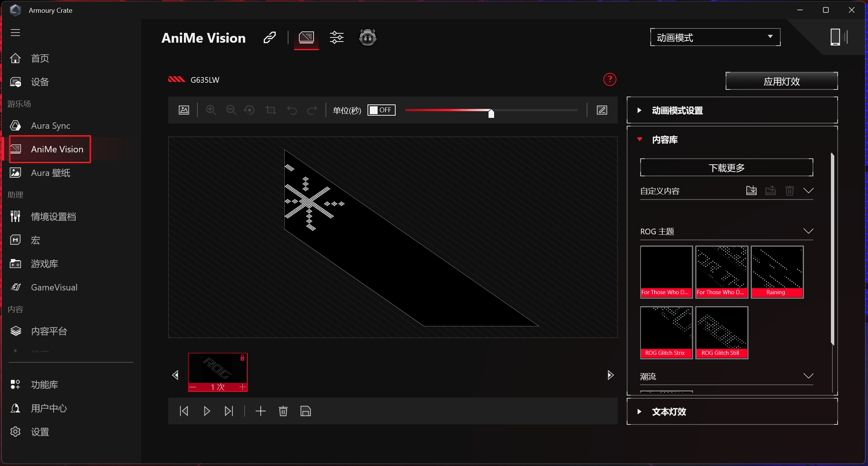Toggle the 单位(秒) OFF switch

pyautogui.click(x=381, y=110)
